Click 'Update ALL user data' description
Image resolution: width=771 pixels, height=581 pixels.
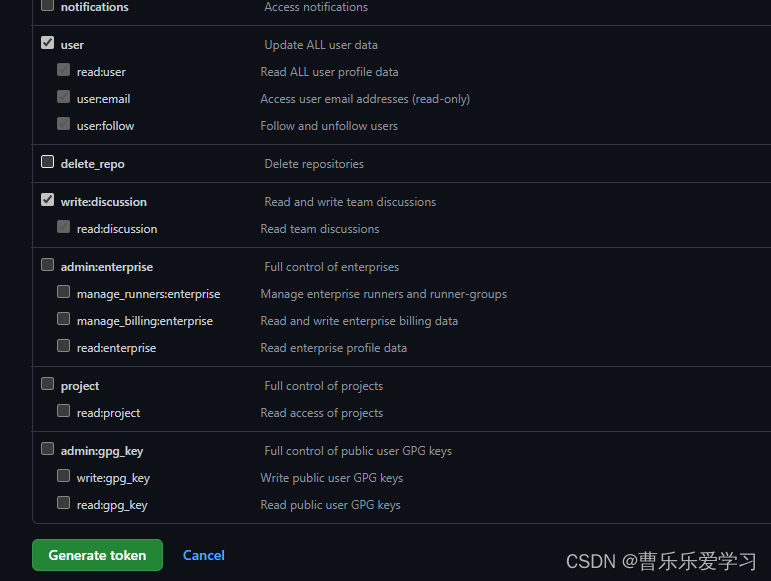point(321,45)
